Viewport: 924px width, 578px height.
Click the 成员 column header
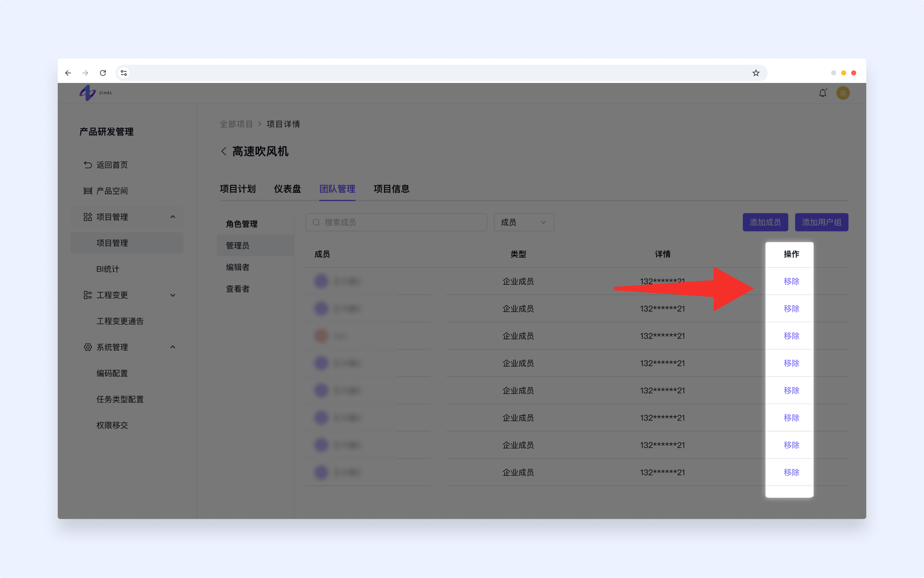[x=322, y=254]
